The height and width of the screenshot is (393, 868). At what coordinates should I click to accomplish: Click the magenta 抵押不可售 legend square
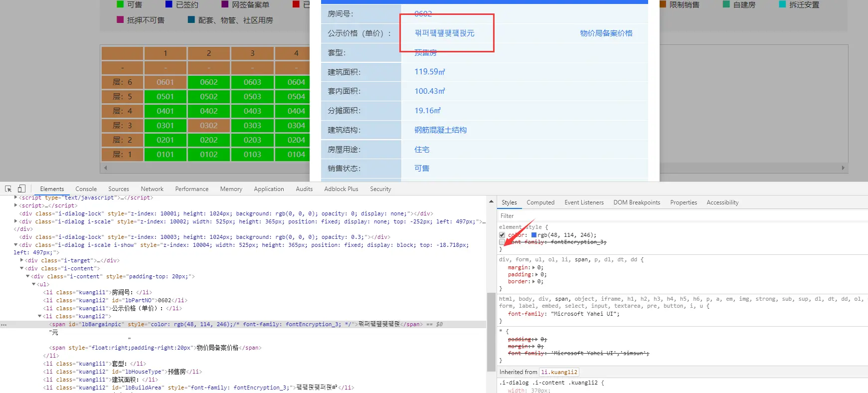click(120, 19)
